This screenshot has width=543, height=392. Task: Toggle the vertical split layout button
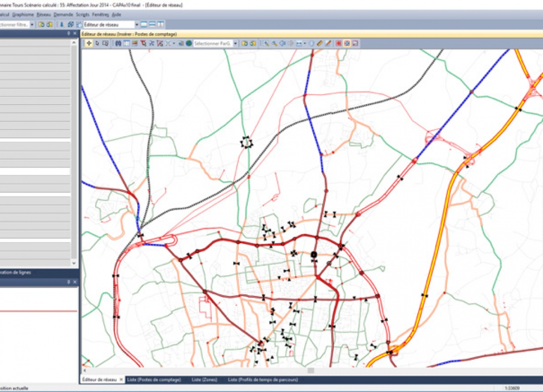coord(160,24)
